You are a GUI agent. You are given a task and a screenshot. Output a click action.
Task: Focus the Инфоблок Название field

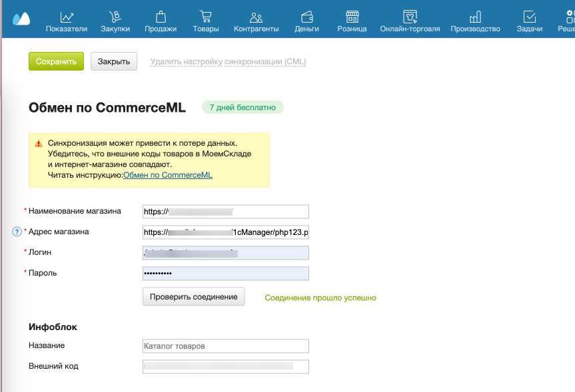[x=226, y=346]
